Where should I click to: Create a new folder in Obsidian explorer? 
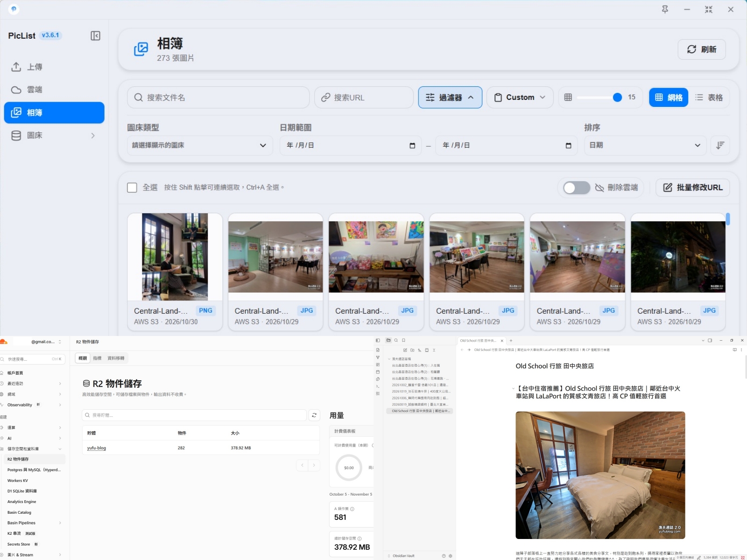click(412, 350)
